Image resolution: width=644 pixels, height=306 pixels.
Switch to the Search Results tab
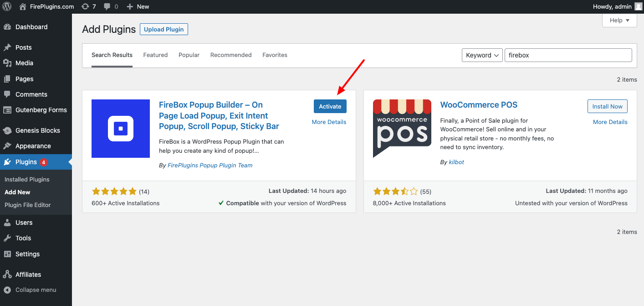(112, 55)
